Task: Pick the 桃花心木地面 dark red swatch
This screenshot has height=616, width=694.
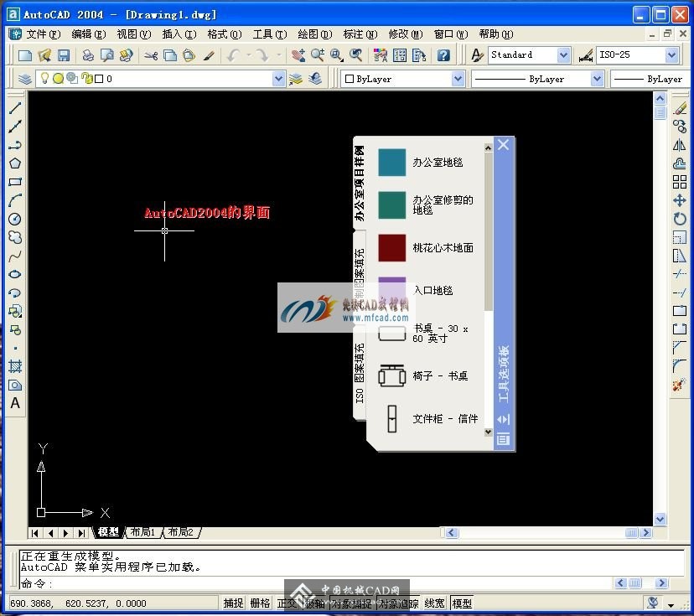Action: [x=391, y=248]
